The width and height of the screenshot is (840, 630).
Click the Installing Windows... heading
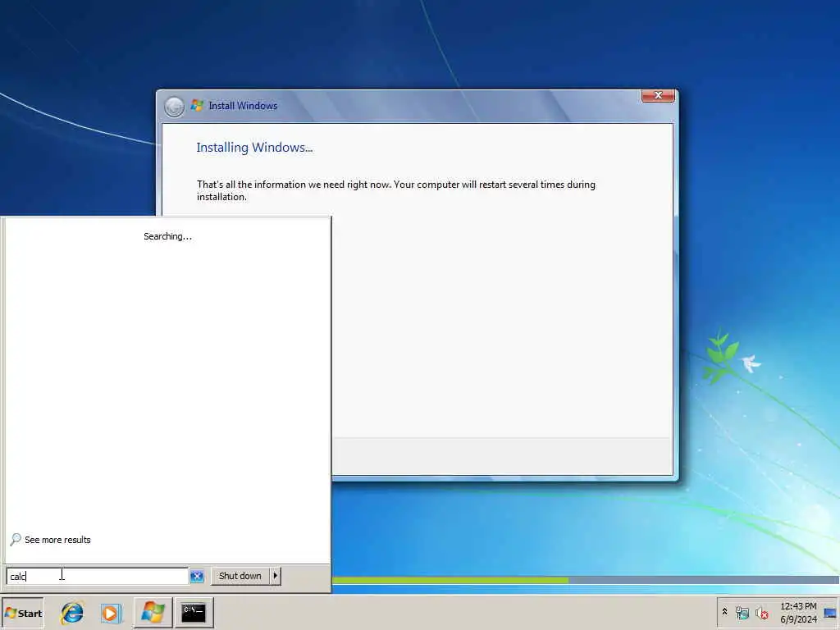click(254, 148)
